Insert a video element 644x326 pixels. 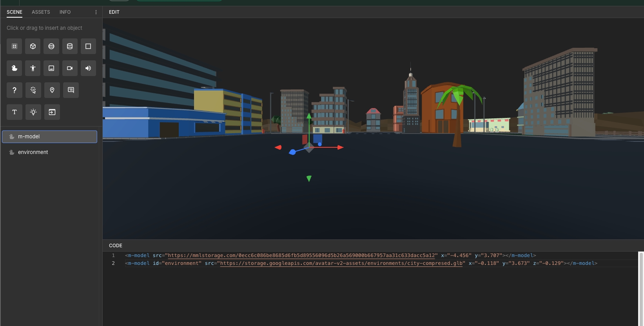click(70, 68)
